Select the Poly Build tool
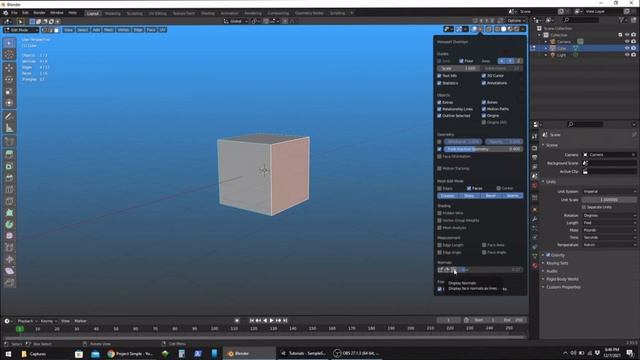The height and width of the screenshot is (360, 640). click(9, 213)
